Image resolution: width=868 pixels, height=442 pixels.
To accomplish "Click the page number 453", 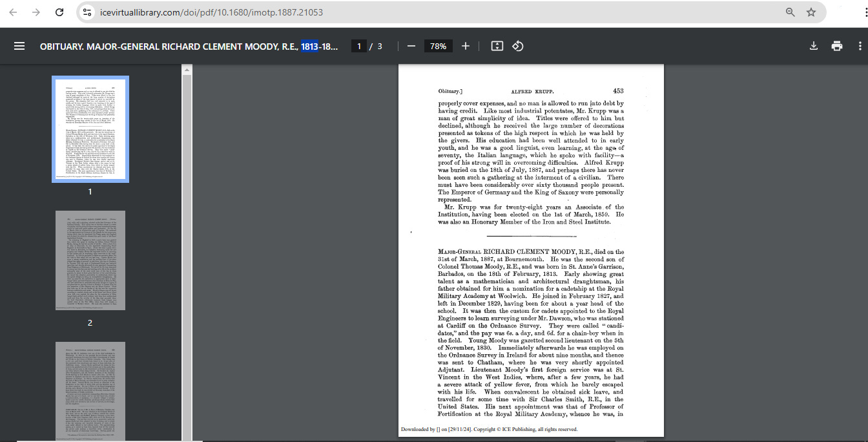I will pos(618,91).
